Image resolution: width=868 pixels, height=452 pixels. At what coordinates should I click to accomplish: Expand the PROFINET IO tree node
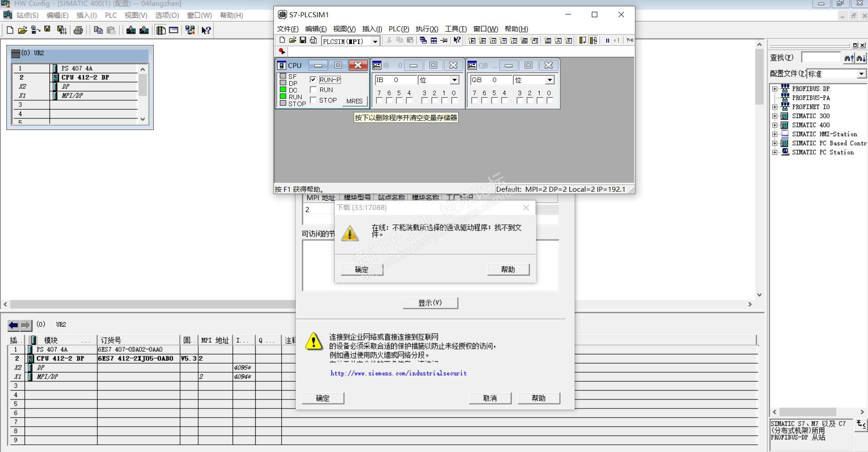coord(775,107)
